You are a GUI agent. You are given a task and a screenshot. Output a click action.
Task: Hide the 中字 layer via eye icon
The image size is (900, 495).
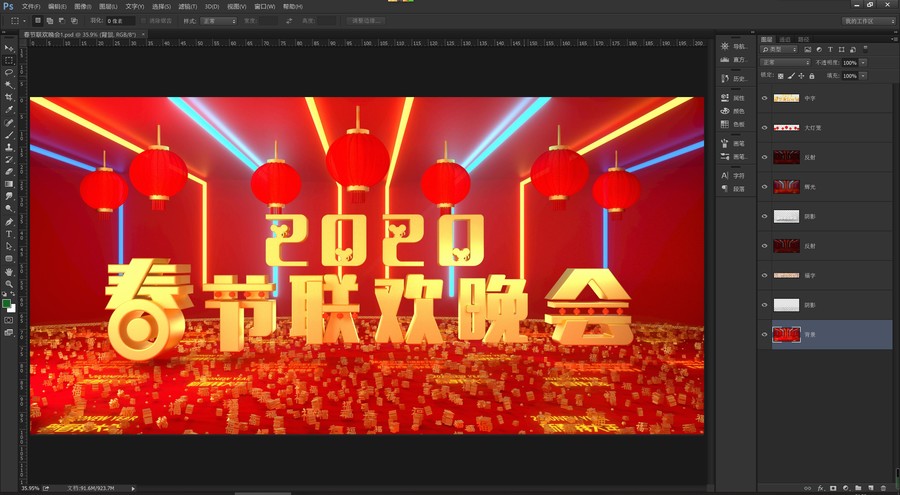click(765, 98)
